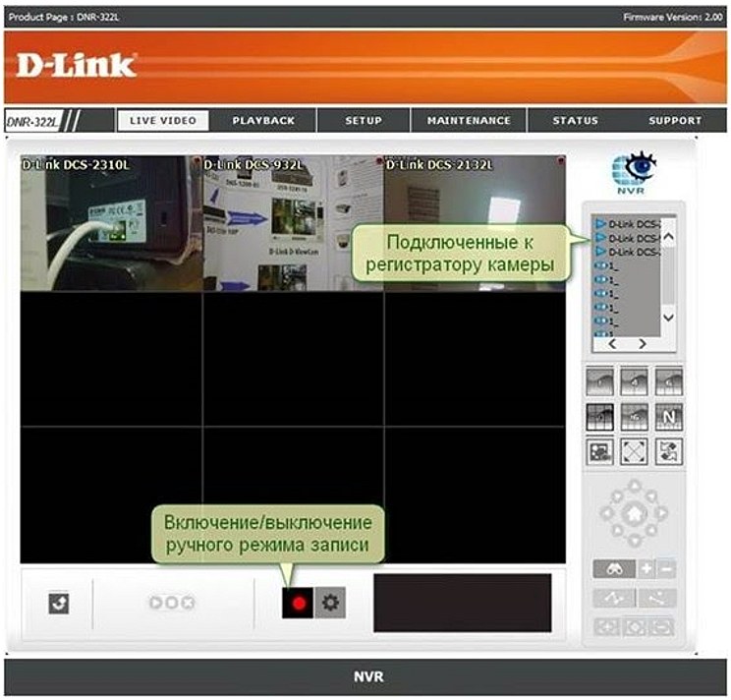731x700 pixels.
Task: Open the MAINTENANCE tab
Action: pos(469,121)
